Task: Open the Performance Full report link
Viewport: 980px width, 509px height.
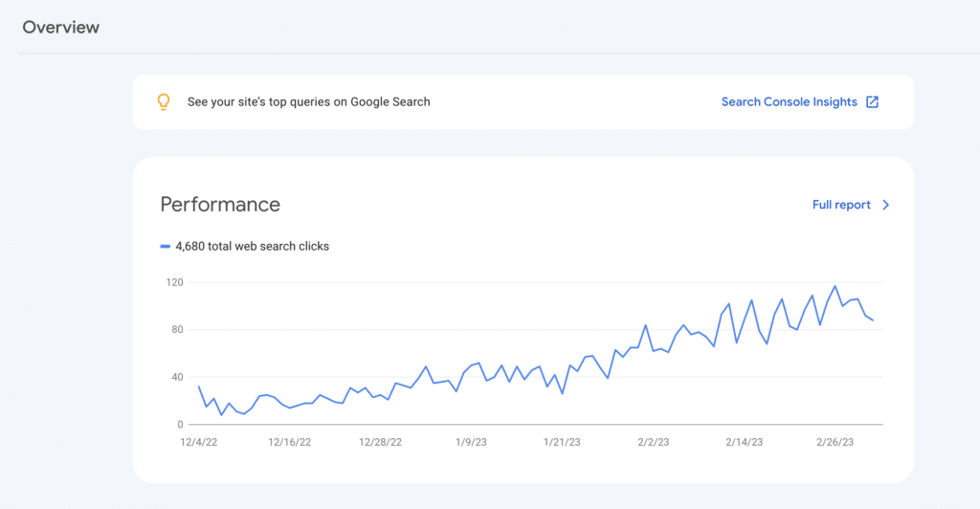Action: click(x=841, y=205)
